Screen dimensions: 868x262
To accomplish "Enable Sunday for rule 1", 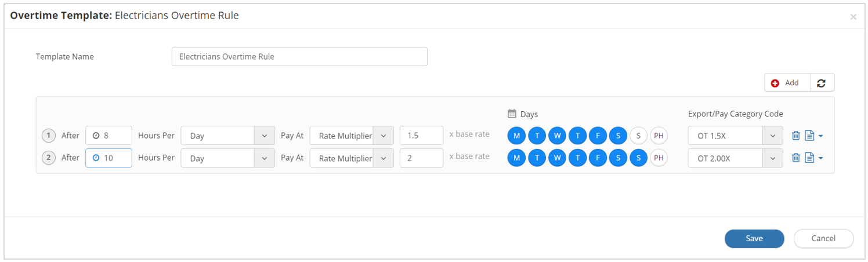I will 638,136.
